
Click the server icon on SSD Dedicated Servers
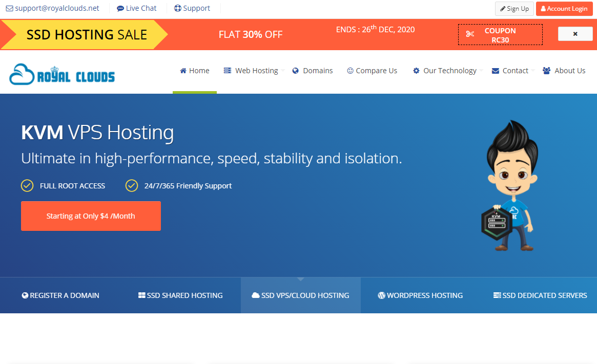coord(497,295)
